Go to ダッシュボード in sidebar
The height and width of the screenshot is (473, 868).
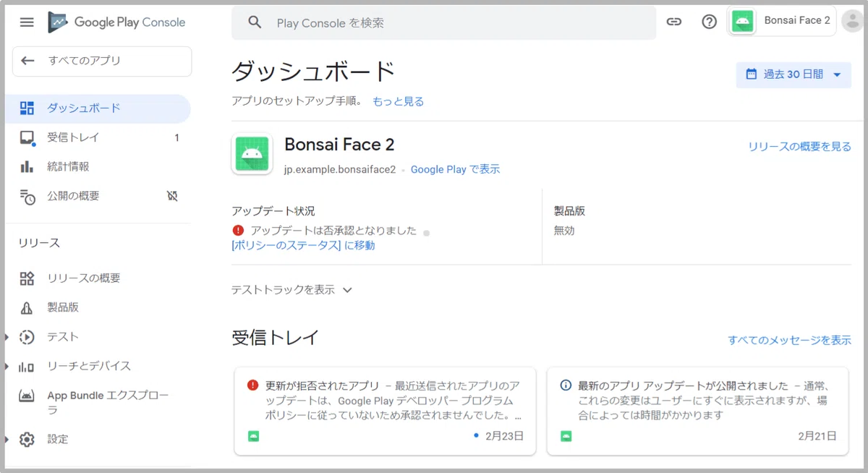pos(98,108)
